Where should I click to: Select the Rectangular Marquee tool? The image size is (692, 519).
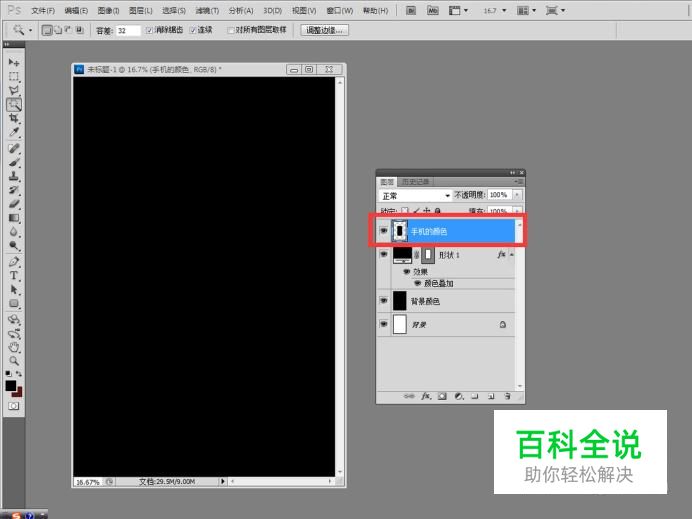click(x=14, y=76)
